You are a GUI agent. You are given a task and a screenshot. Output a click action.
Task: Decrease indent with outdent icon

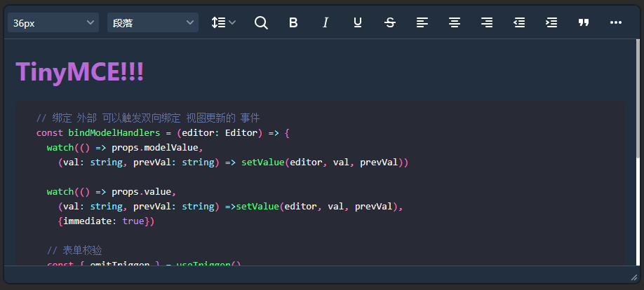point(519,22)
